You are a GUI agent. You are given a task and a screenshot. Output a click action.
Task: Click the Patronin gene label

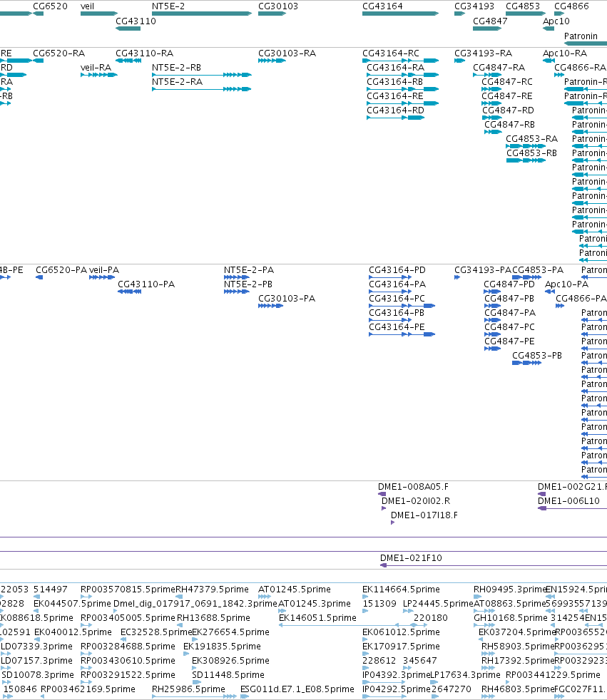point(581,36)
